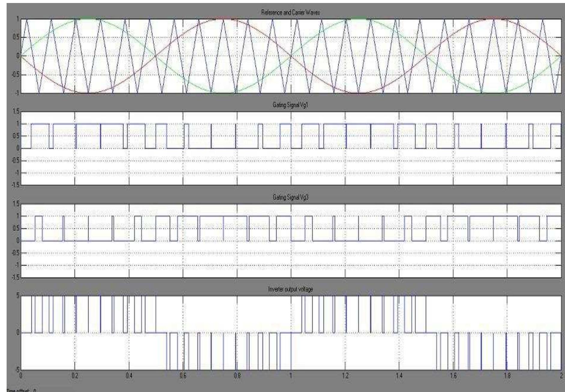
Task: Click the "Gating Signal Vg3" plot title
Action: click(290, 197)
